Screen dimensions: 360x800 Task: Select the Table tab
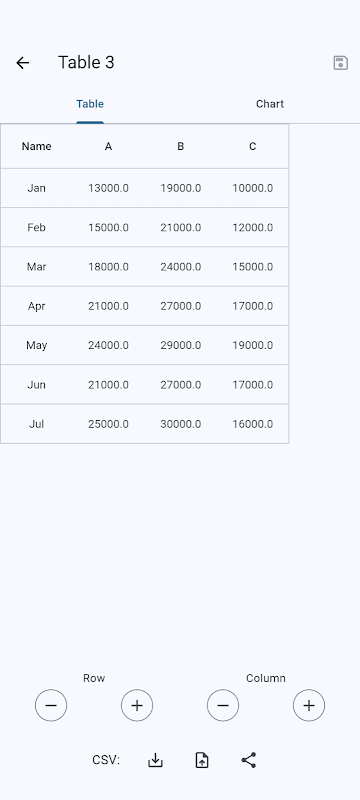click(90, 104)
